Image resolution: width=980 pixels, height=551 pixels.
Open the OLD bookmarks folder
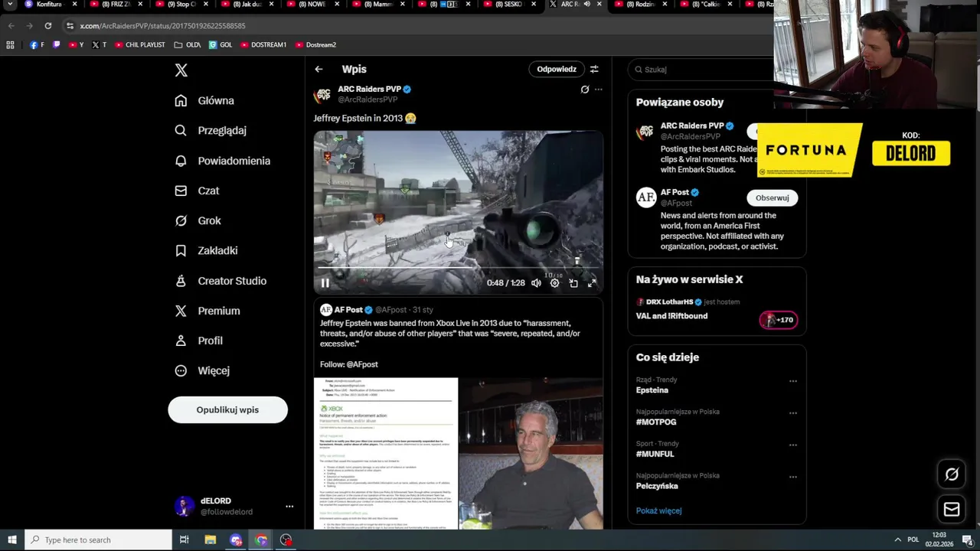(188, 45)
